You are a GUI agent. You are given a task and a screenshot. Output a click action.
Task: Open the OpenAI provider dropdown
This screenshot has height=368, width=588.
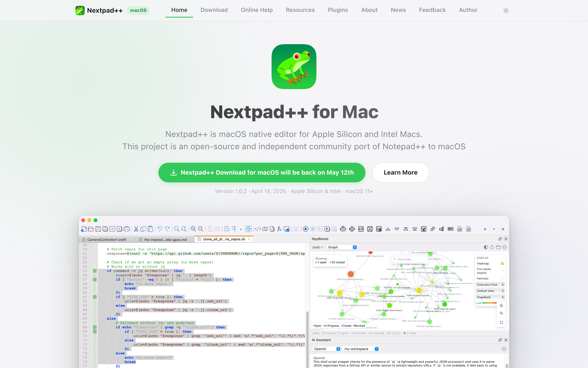click(326, 349)
